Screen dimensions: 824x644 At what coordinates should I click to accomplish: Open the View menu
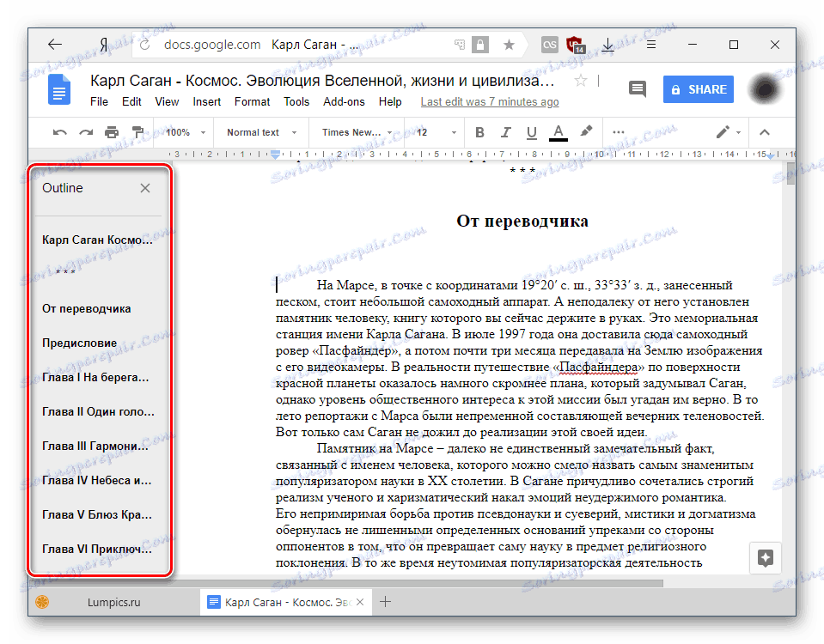click(x=167, y=102)
